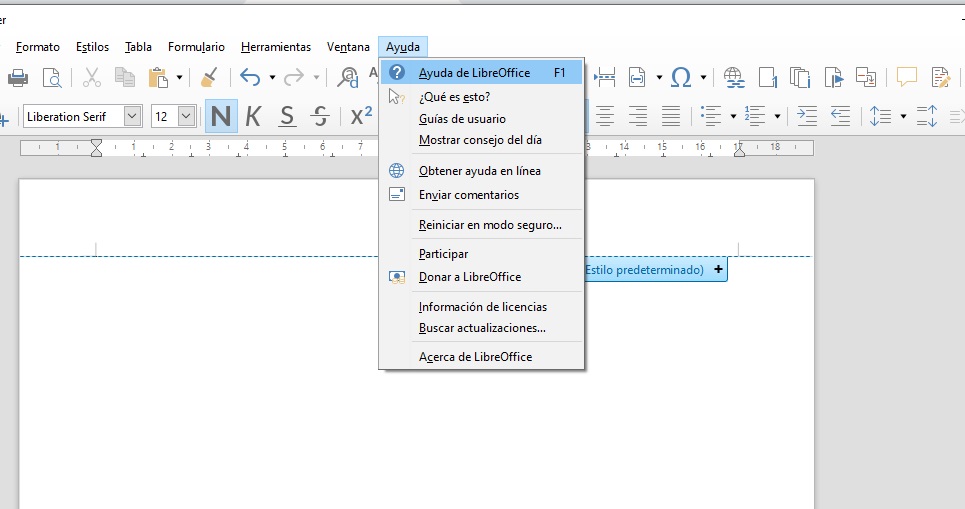Open the Tabla menu
The width and height of the screenshot is (965, 509).
coord(138,47)
